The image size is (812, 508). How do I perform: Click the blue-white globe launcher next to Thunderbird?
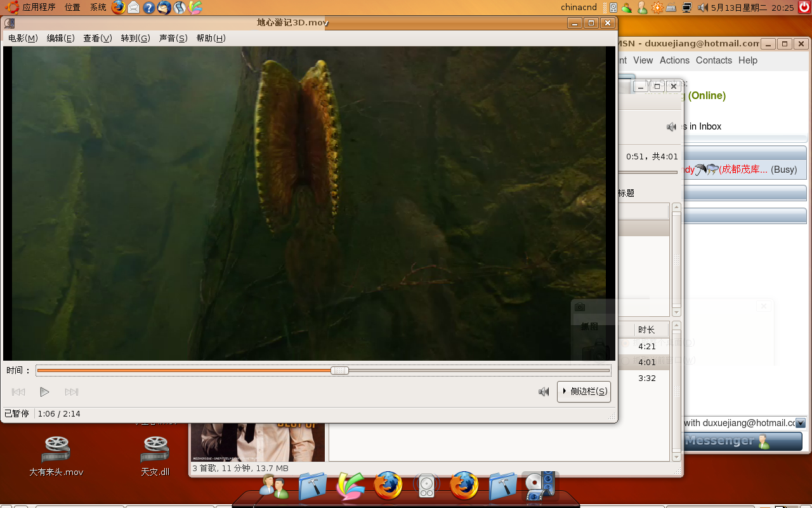[x=180, y=8]
